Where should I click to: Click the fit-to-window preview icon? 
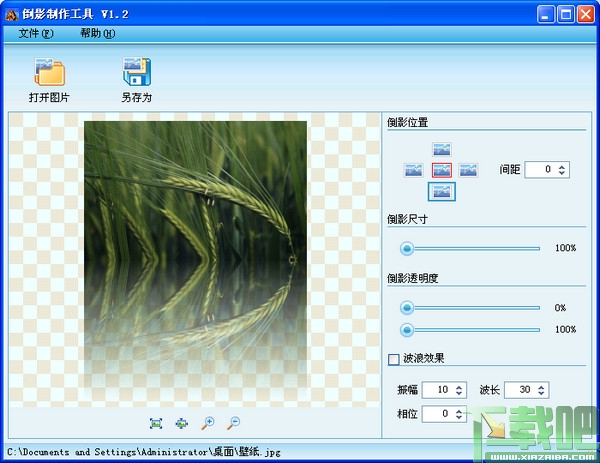pos(156,423)
